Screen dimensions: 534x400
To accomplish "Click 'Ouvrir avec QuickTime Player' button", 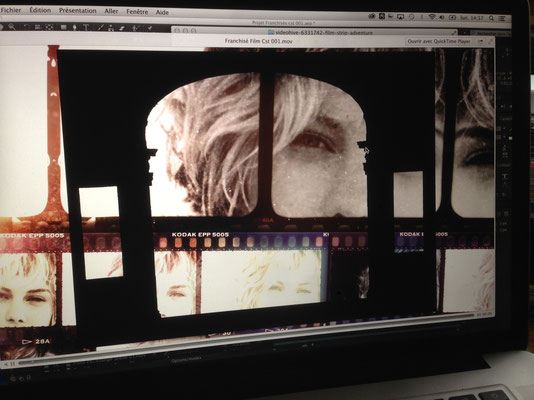I will click(x=439, y=41).
